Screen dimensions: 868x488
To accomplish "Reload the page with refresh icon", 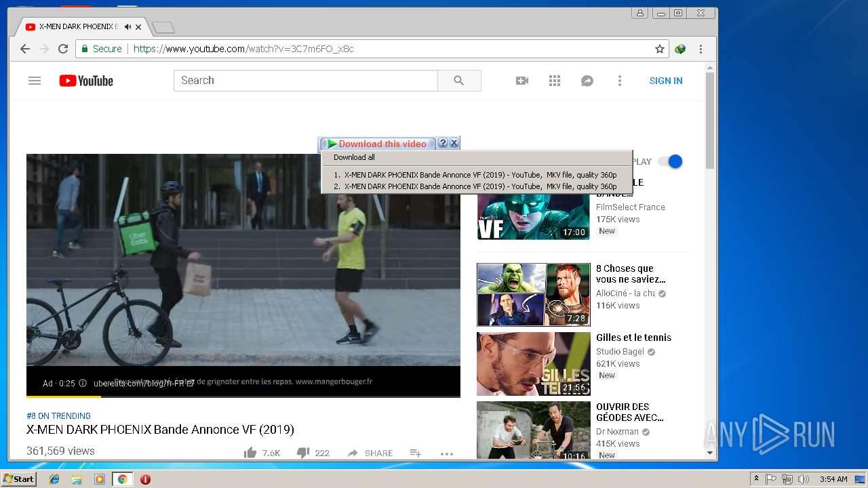I will point(63,49).
